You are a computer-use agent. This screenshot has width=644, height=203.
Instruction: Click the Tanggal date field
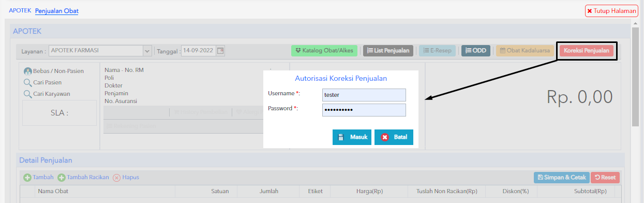point(199,51)
